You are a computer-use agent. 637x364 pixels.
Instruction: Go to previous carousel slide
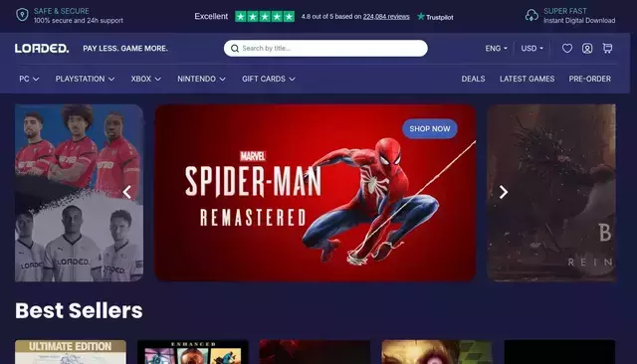click(127, 192)
